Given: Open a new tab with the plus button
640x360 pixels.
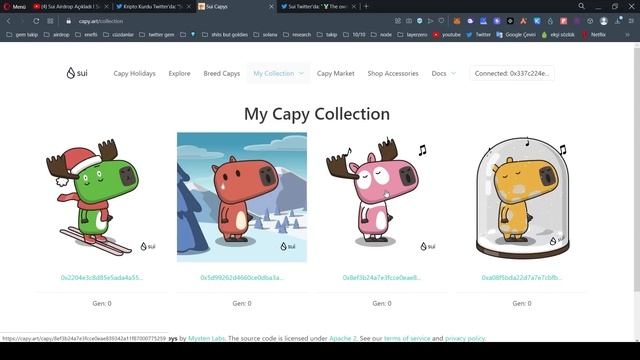Looking at the screenshot, I should [366, 7].
